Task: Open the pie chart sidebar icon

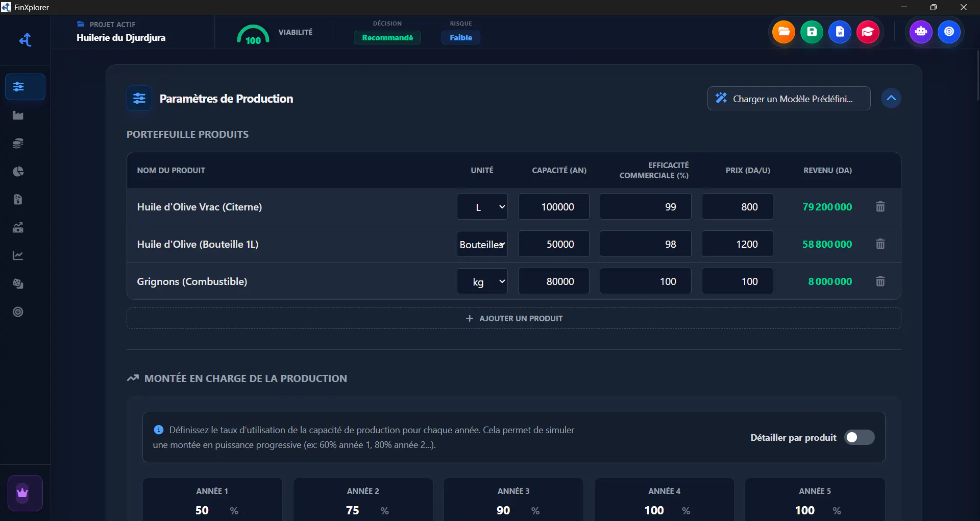Action: (x=18, y=172)
